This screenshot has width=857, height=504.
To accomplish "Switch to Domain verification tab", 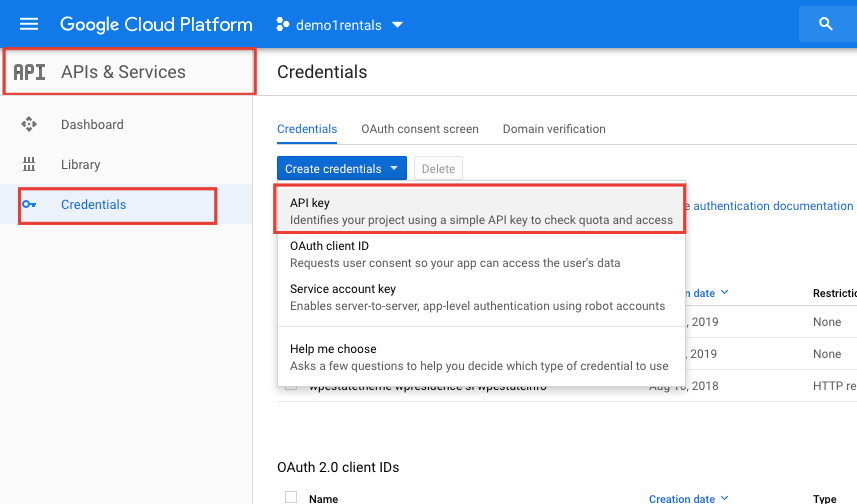I will [554, 129].
